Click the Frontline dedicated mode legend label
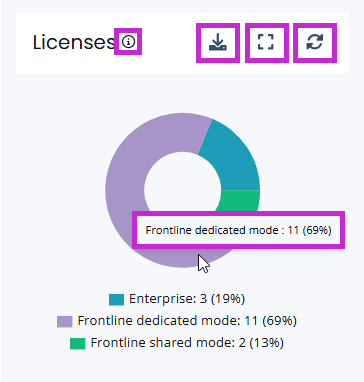The height and width of the screenshot is (382, 364). pyautogui.click(x=187, y=321)
